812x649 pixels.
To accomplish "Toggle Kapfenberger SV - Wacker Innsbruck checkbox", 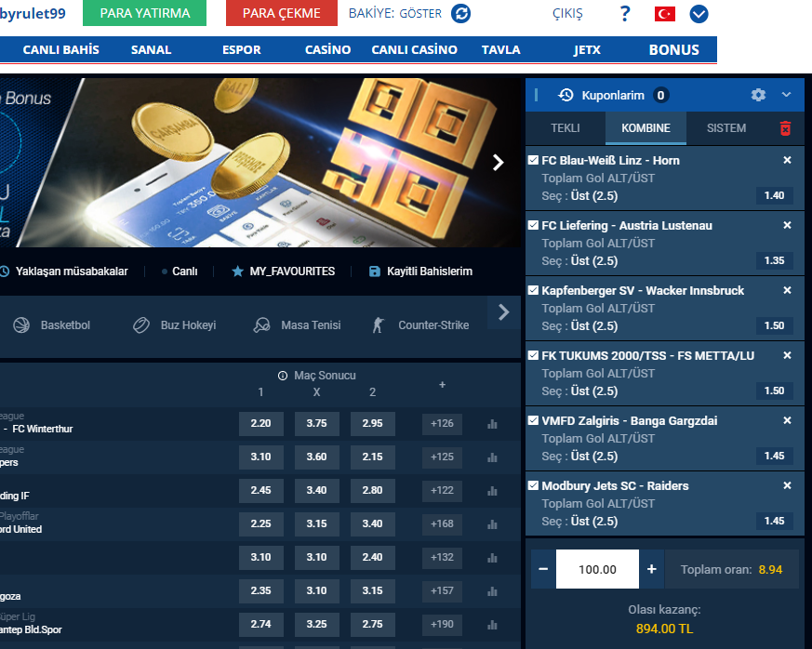I will [533, 290].
